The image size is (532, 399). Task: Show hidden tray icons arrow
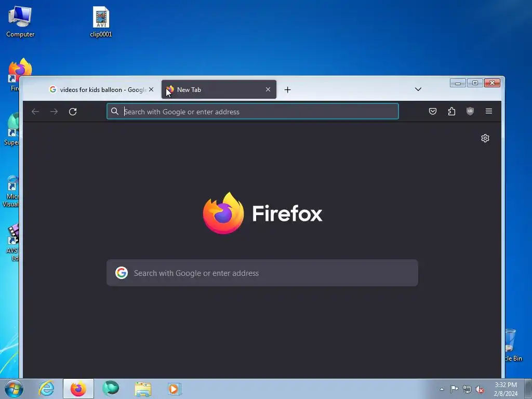point(442,389)
